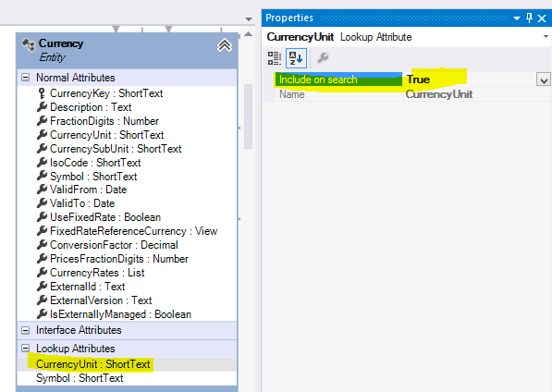
Task: Select the PricesFractionDigits : Number attribute
Action: [119, 259]
